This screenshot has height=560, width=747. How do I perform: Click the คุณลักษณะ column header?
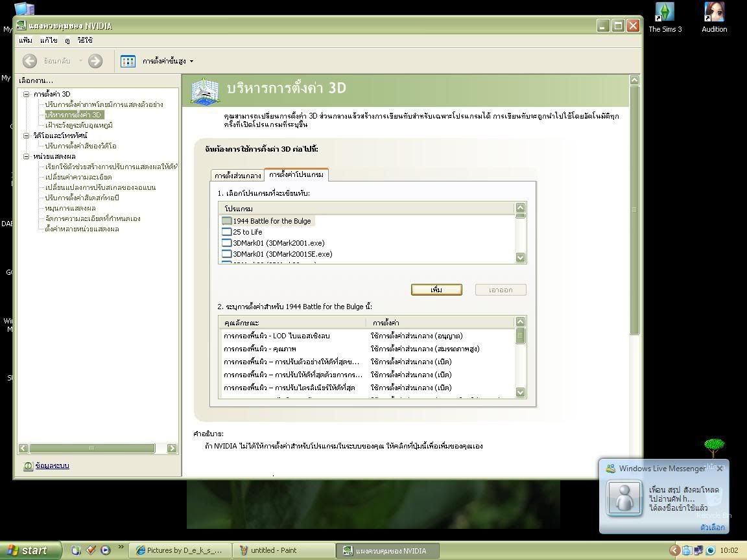coord(292,323)
